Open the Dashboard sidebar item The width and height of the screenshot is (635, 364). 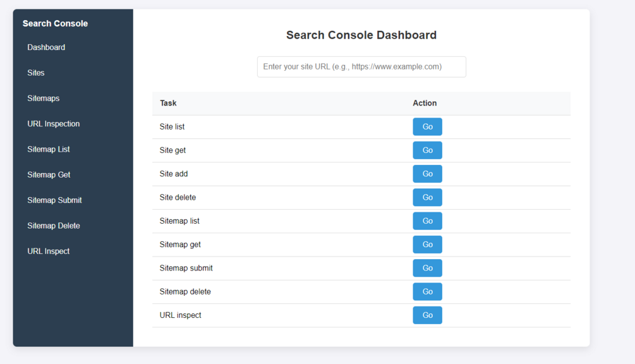click(46, 47)
